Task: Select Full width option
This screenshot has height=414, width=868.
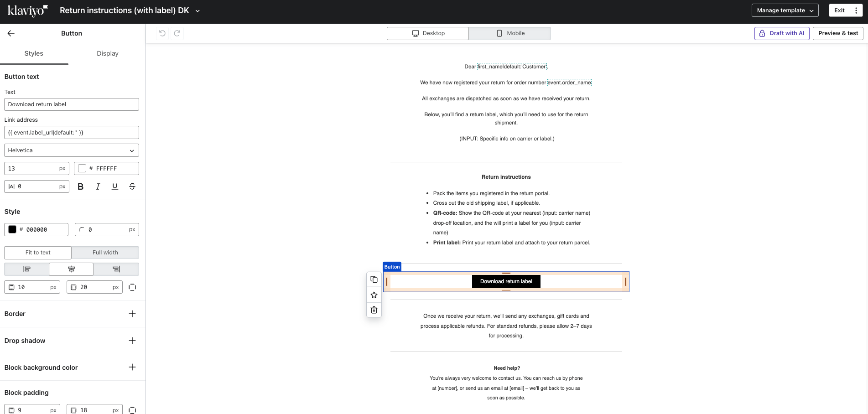Action: click(x=105, y=253)
